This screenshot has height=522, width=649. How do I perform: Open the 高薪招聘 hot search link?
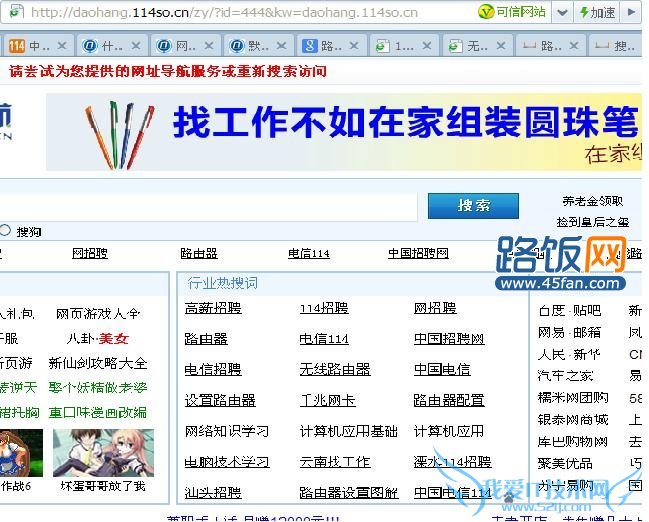[x=213, y=308]
